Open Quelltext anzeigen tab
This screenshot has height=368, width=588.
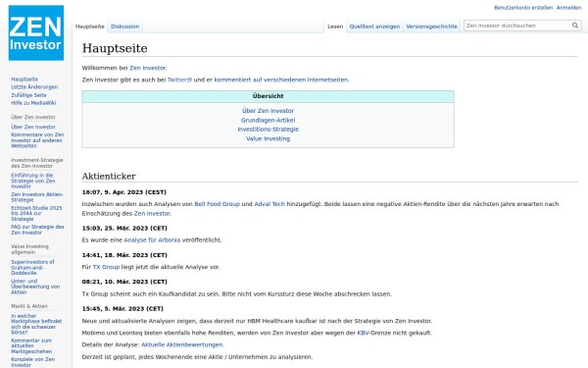pyautogui.click(x=374, y=26)
